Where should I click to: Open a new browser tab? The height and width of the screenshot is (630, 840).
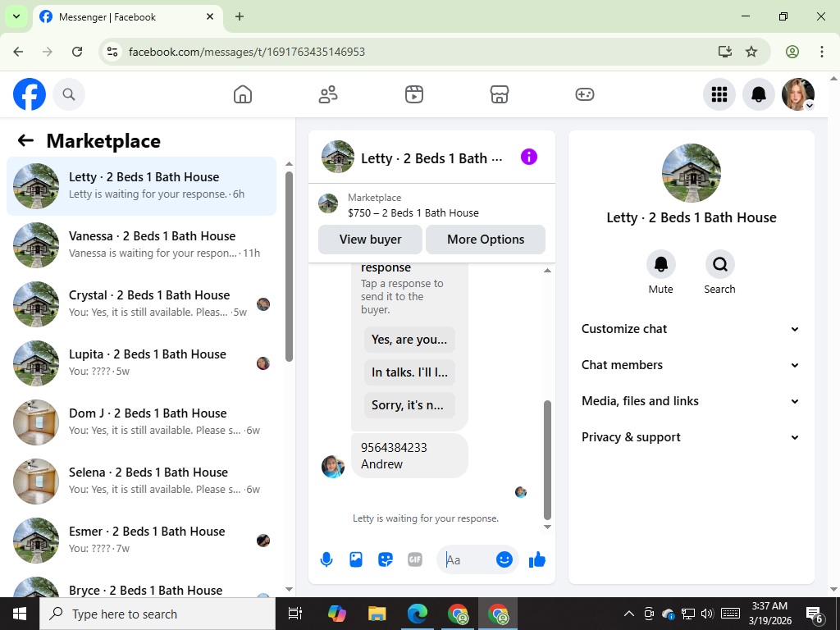pyautogui.click(x=240, y=16)
